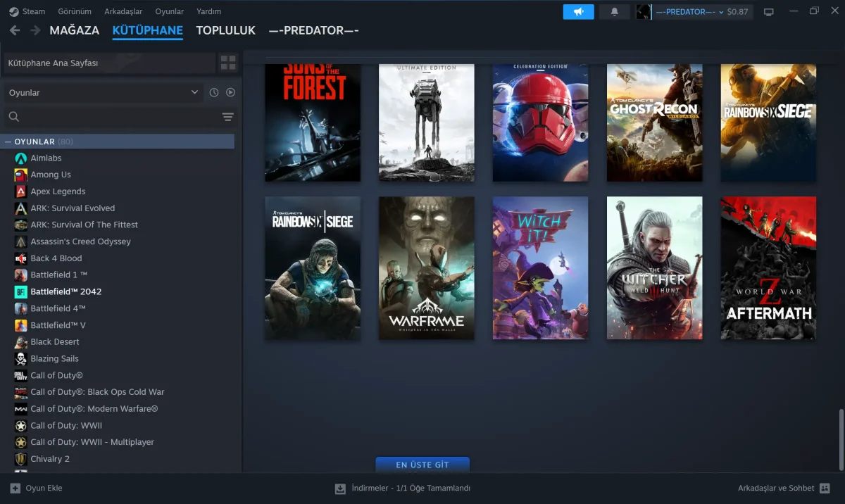This screenshot has height=504, width=845.
Task: Click the back navigation arrow
Action: [x=14, y=30]
